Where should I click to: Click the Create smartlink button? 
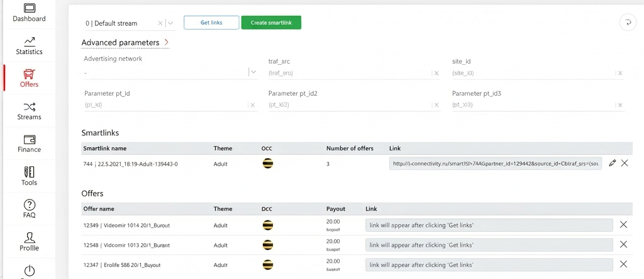tap(271, 23)
